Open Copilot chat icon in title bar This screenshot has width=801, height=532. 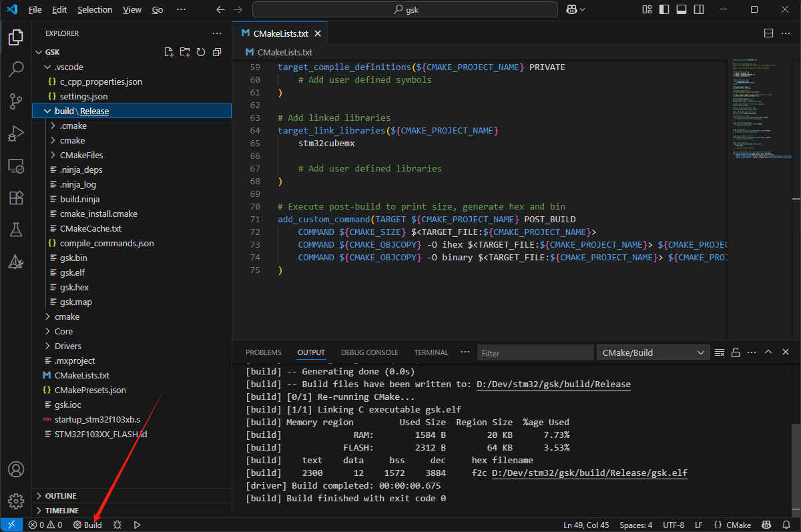coord(575,9)
